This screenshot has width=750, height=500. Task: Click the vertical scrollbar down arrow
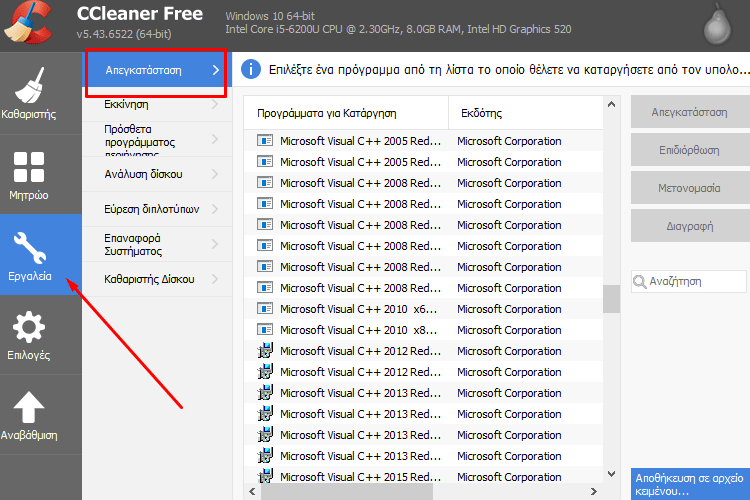[x=611, y=474]
